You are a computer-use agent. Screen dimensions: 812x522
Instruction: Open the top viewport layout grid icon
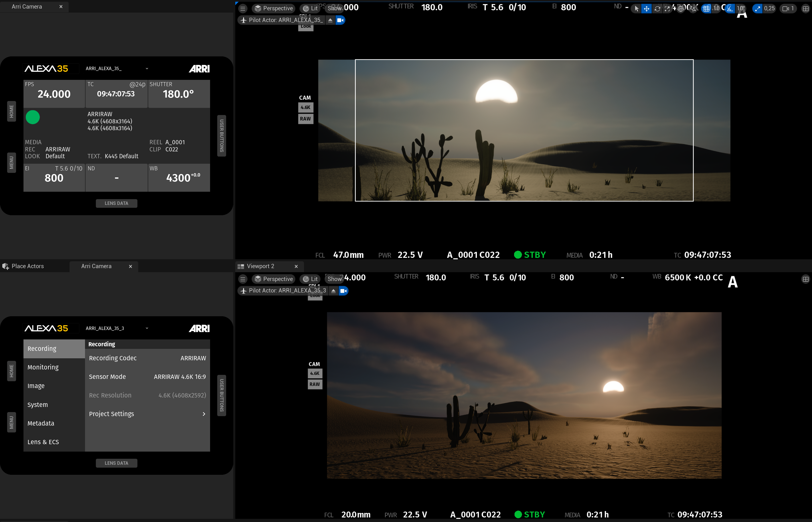click(x=806, y=9)
